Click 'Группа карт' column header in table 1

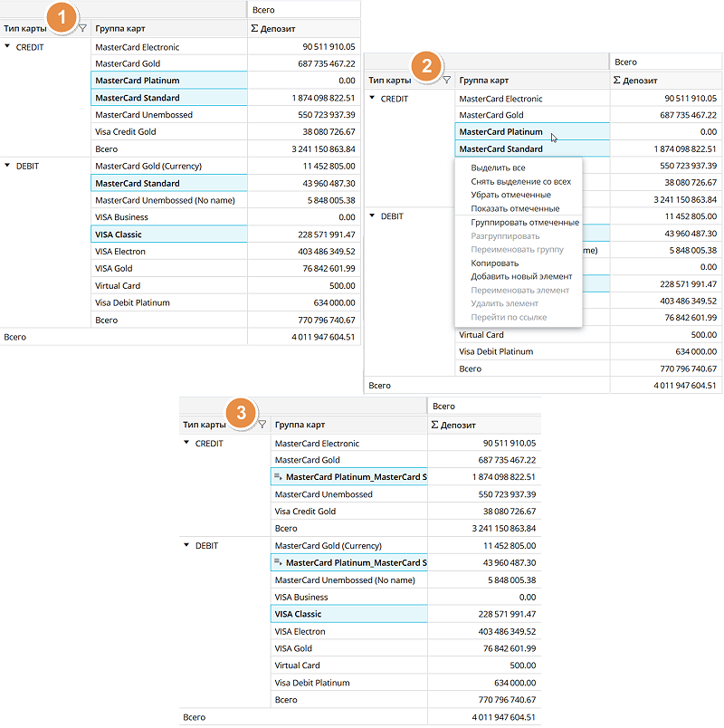(120, 29)
